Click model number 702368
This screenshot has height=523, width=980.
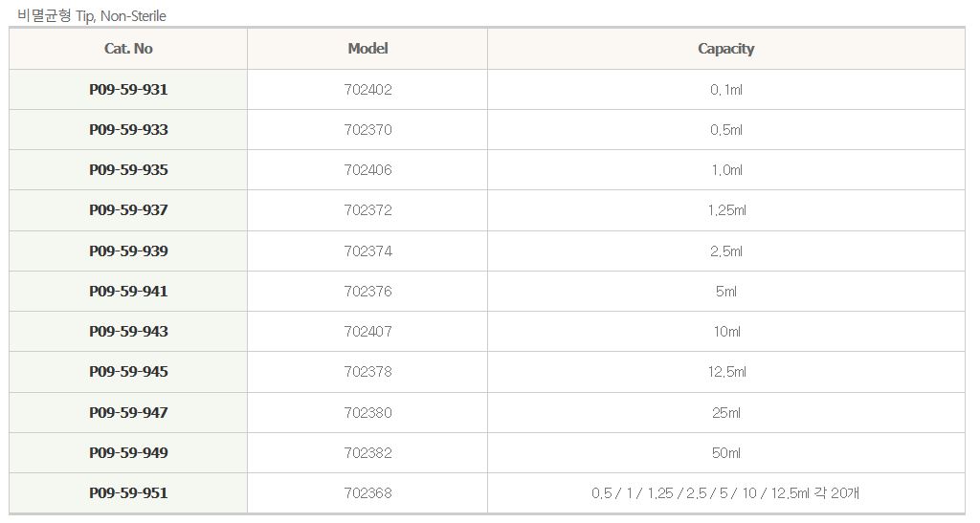click(x=367, y=493)
